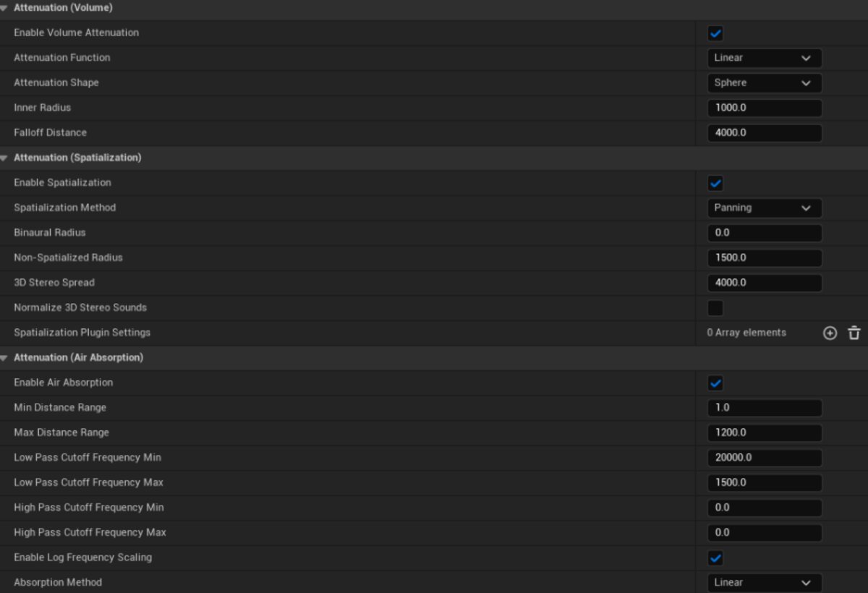The width and height of the screenshot is (868, 593).
Task: Open Spatialization Method dropdown showing Panning
Action: tap(764, 208)
